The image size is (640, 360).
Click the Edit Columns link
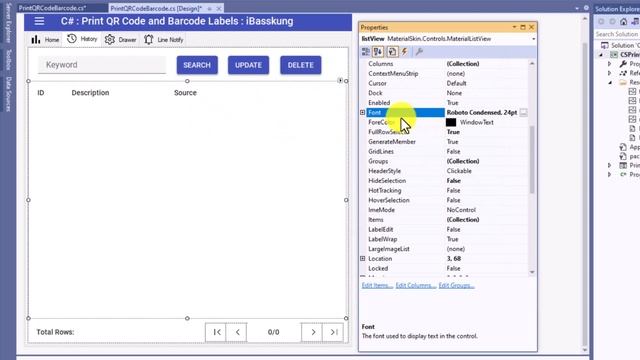point(415,285)
